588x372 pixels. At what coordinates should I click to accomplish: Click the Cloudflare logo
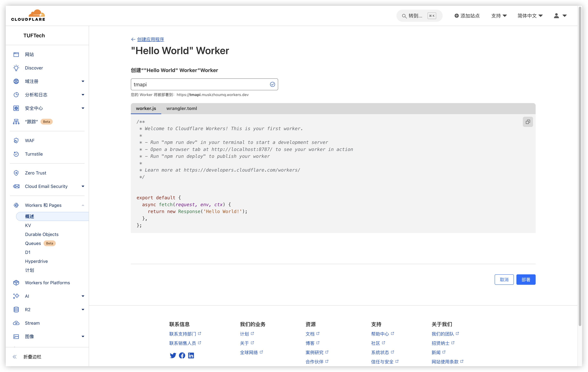(28, 15)
